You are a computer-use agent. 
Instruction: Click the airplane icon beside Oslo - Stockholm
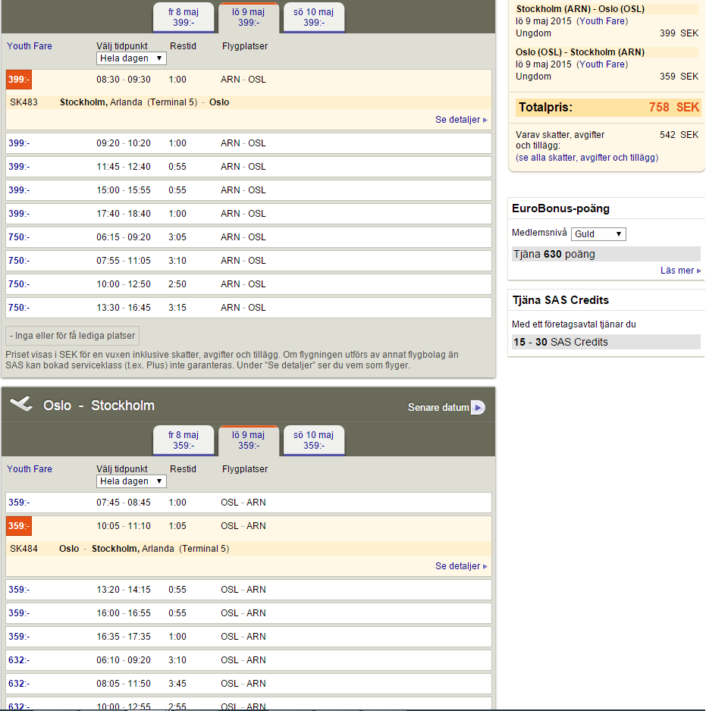(x=21, y=405)
